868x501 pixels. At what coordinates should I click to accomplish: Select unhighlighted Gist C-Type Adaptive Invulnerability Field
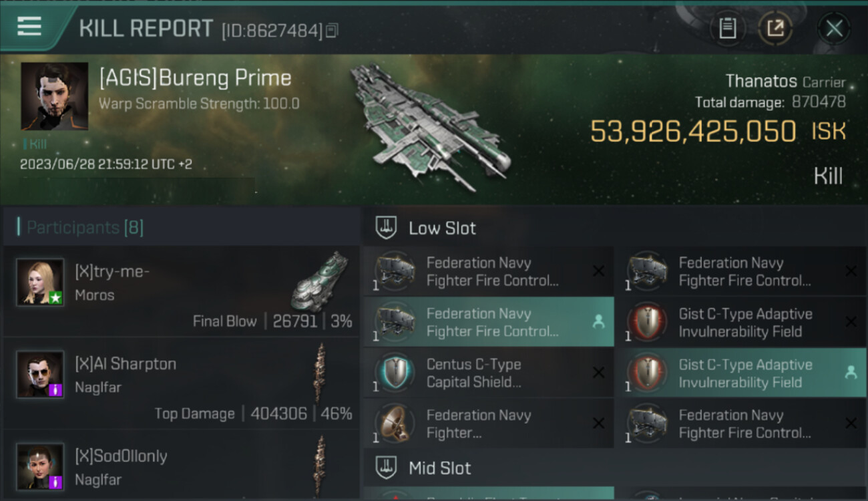(x=740, y=322)
